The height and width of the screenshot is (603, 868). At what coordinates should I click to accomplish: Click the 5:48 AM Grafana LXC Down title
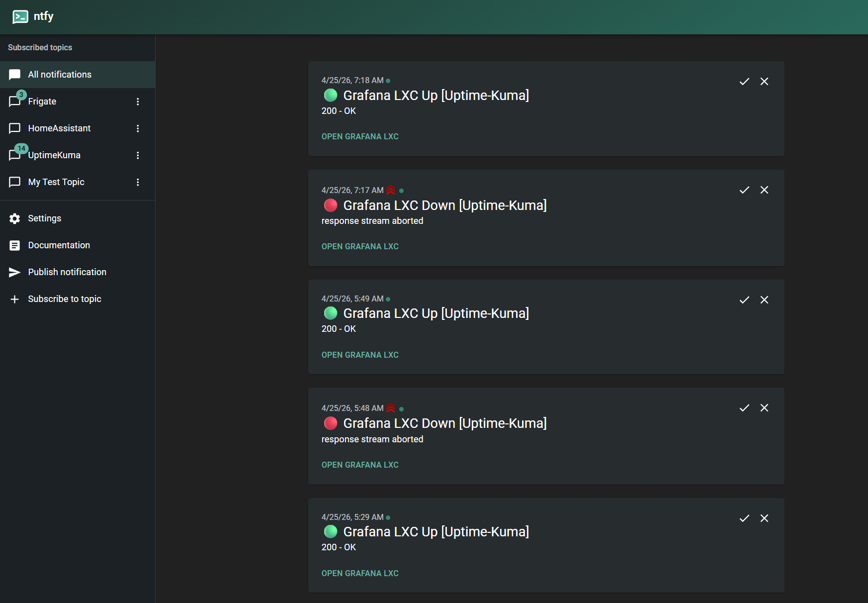(x=445, y=423)
